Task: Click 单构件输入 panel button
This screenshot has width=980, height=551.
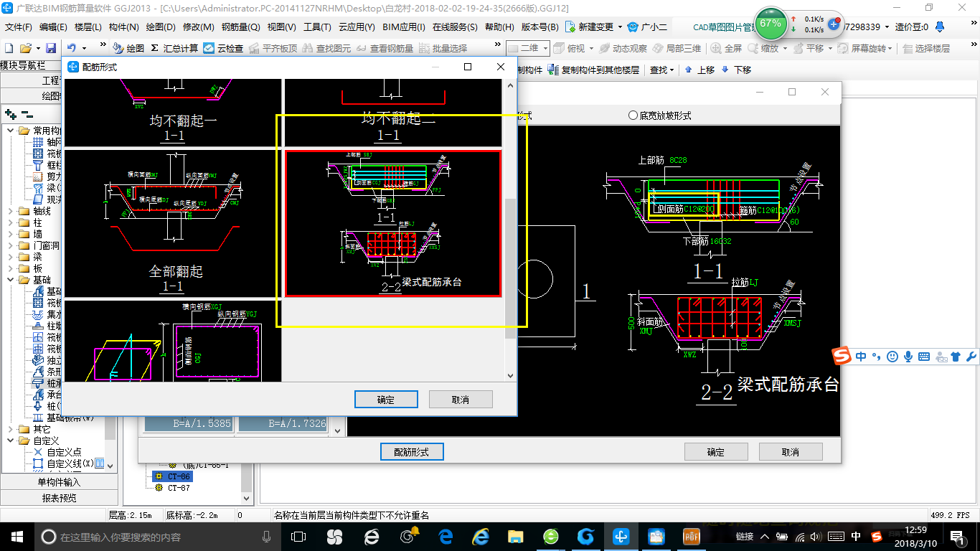Action: click(59, 482)
